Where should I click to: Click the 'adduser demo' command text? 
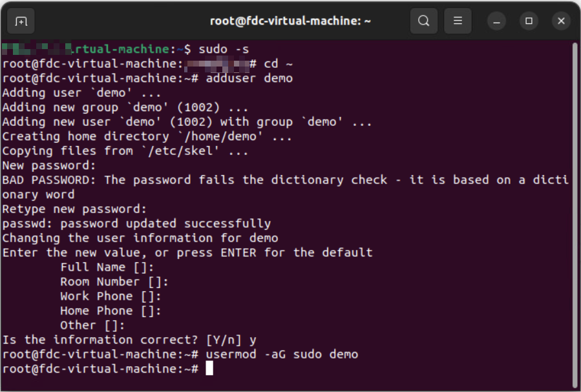tap(249, 78)
